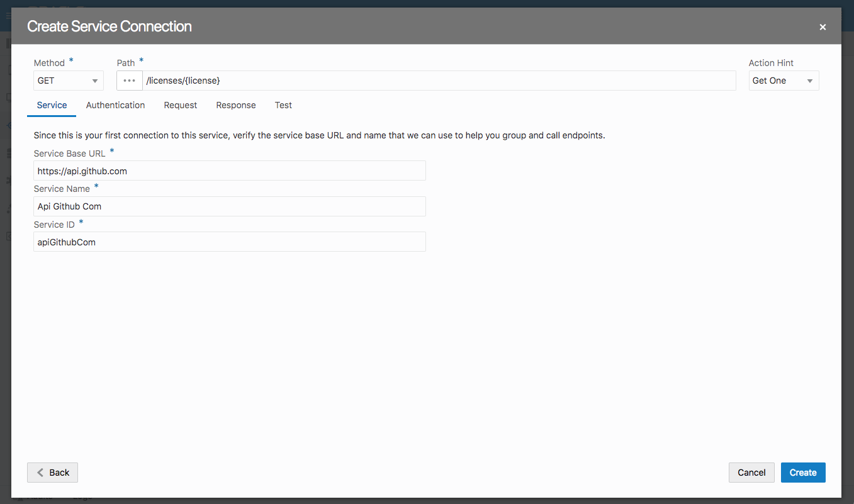The image size is (854, 504).
Task: Open the Response tab
Action: tap(235, 105)
